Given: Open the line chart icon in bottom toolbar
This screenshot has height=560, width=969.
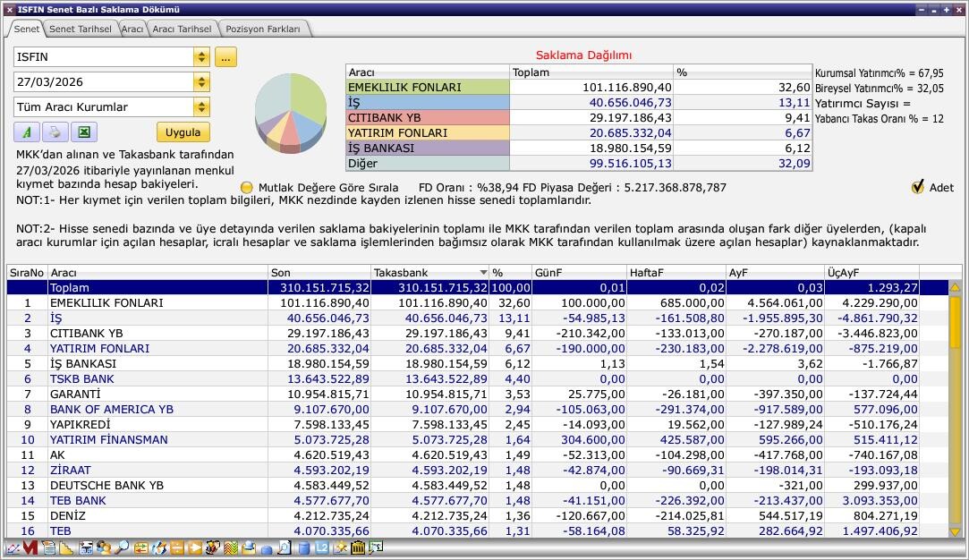Looking at the screenshot, I should [x=13, y=547].
